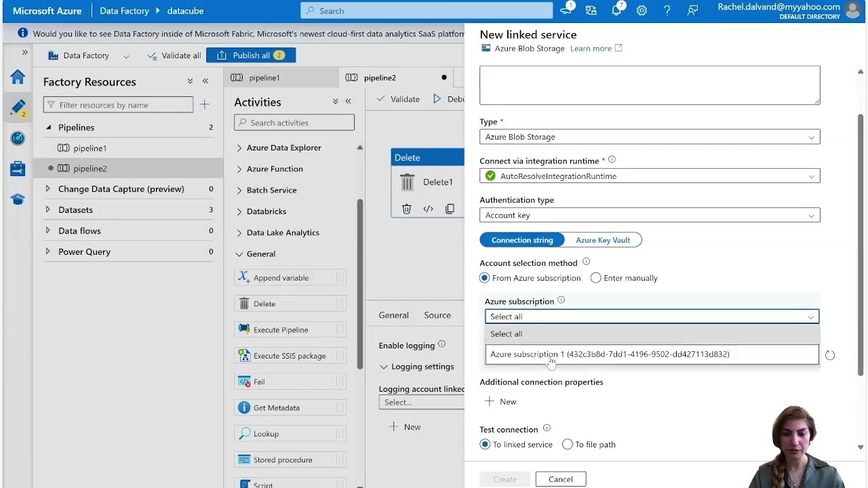Open the Home hub icon in left sidebar
The height and width of the screenshot is (488, 868).
coord(18,77)
